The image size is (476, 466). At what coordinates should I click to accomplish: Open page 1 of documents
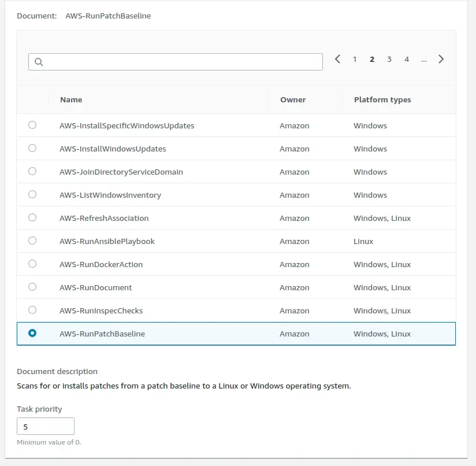pos(355,59)
